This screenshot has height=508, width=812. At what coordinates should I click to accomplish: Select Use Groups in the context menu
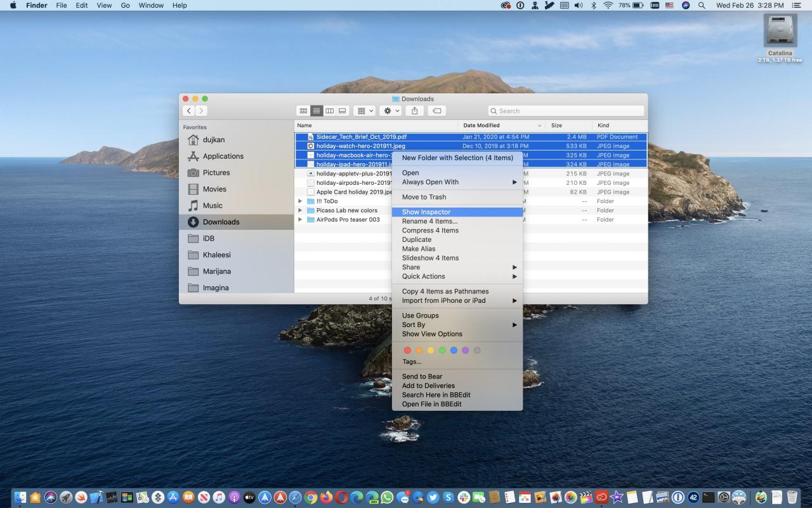[420, 316]
